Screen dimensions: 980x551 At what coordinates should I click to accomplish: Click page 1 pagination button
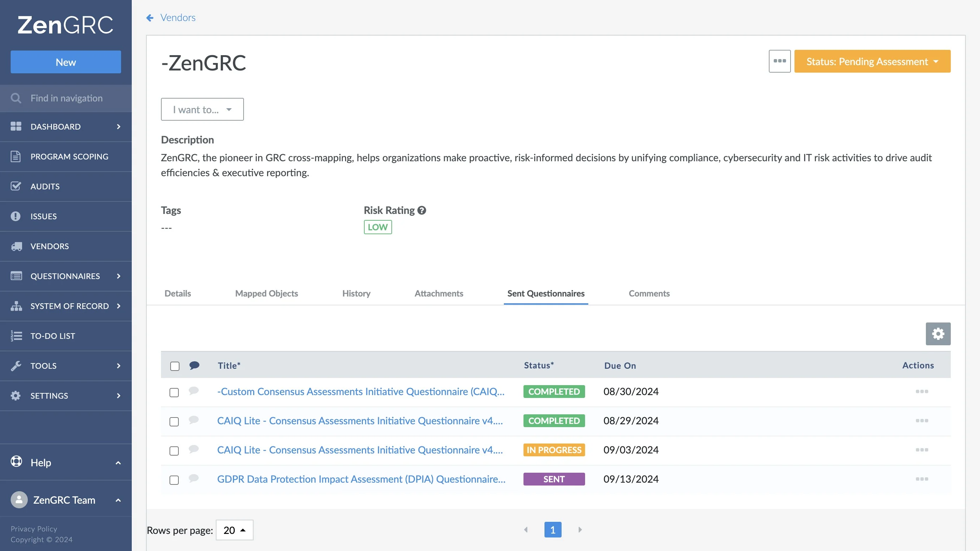click(553, 529)
